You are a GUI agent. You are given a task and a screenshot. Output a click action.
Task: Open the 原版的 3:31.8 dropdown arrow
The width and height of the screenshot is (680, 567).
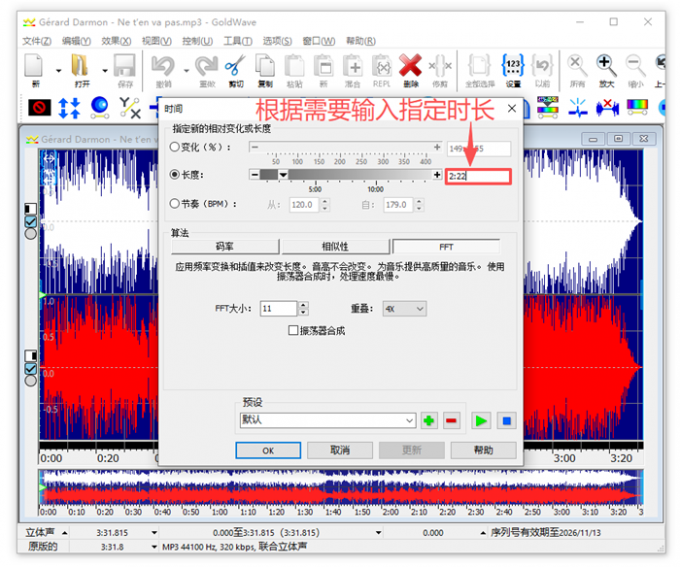point(154,547)
